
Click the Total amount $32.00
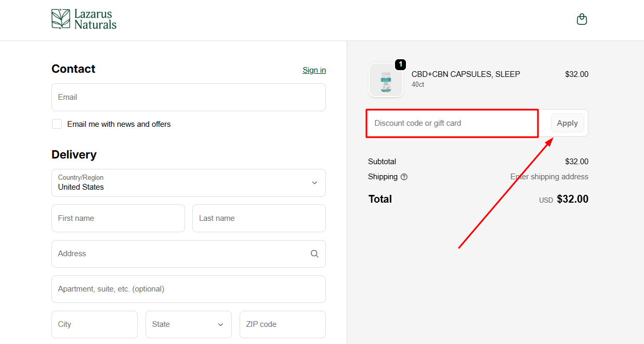click(x=572, y=199)
